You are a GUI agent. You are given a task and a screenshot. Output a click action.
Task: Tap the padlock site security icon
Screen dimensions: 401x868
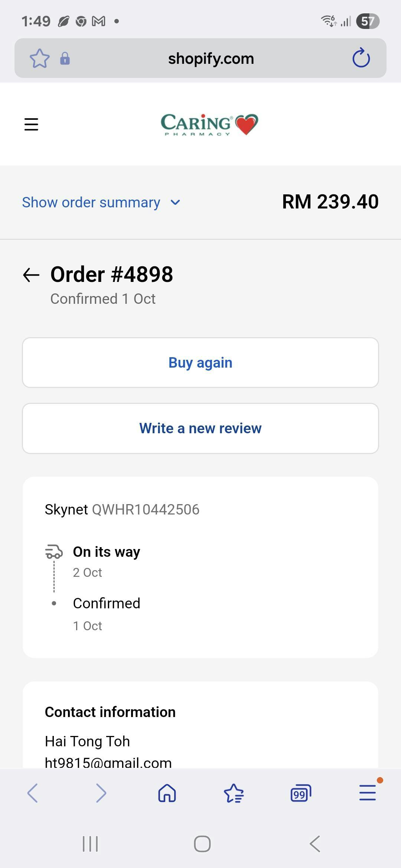(x=65, y=58)
